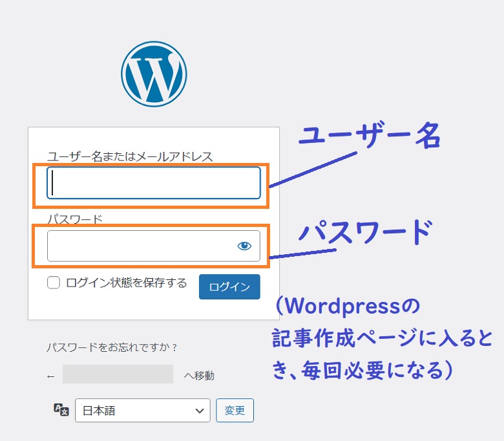Click the 変更 button
Screen dimensions: 504x441
[235, 411]
